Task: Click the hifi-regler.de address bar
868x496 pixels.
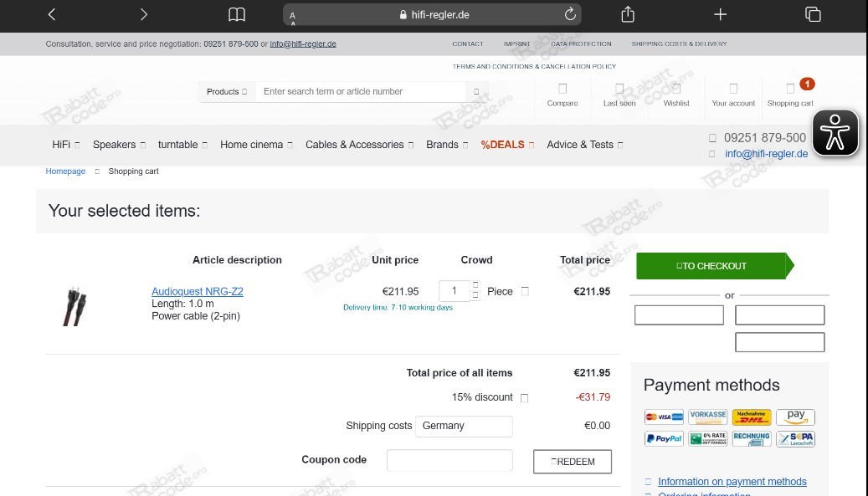Action: (432, 15)
